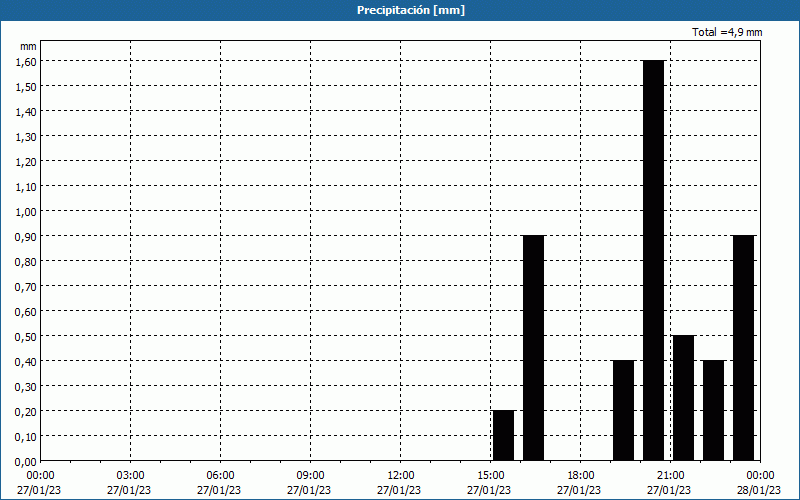Select the 0,90 mm bar near 16:00
This screenshot has height=500, width=800.
(534, 347)
